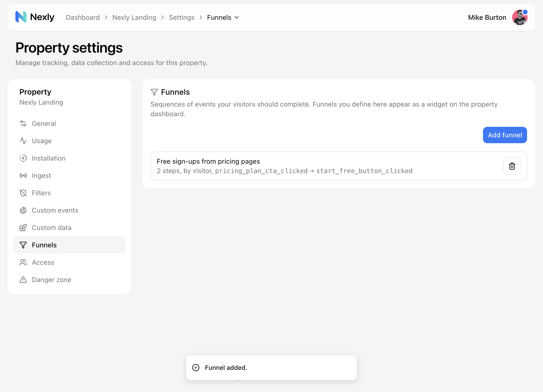This screenshot has height=392, width=543.
Task: Click the Access users icon
Action: click(x=23, y=262)
